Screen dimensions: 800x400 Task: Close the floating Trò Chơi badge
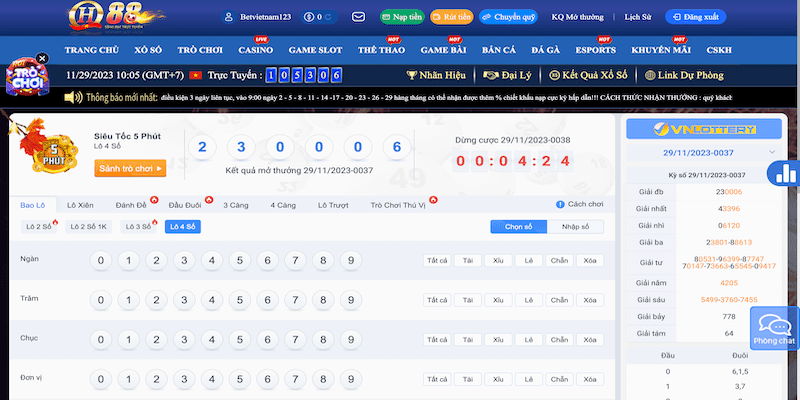[x=42, y=59]
